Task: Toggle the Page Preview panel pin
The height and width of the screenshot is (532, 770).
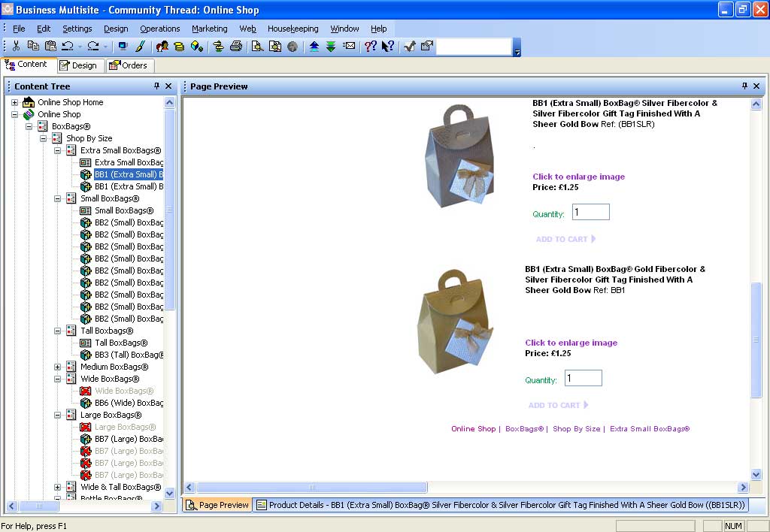Action: 744,86
